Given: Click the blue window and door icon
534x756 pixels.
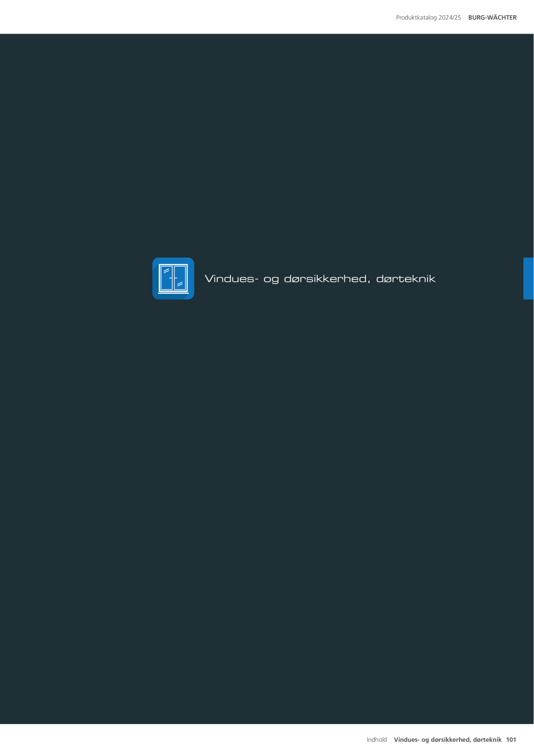Looking at the screenshot, I should pos(173,278).
